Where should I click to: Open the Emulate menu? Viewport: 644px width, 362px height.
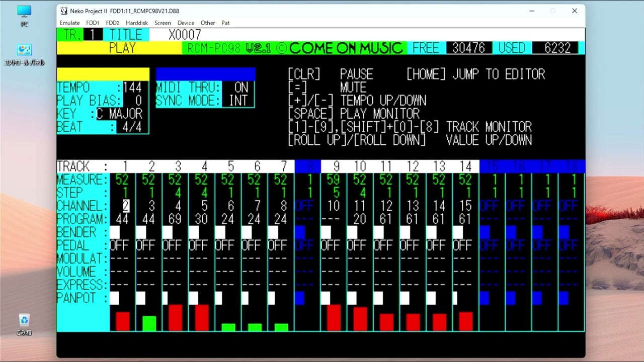(69, 23)
